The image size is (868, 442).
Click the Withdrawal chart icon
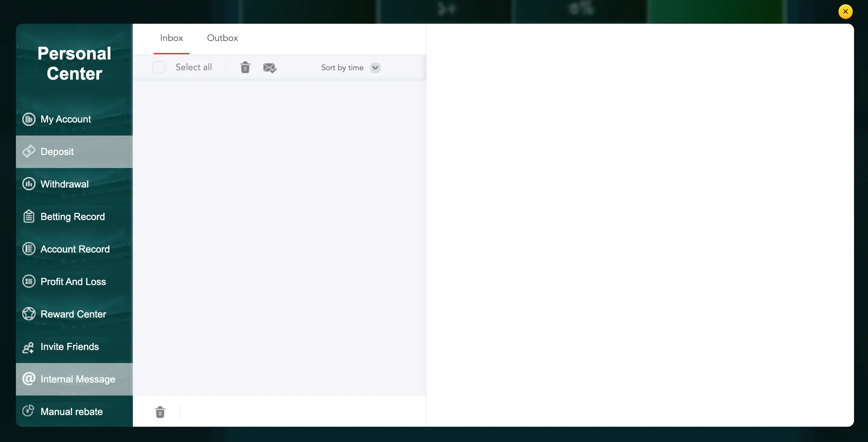29,184
